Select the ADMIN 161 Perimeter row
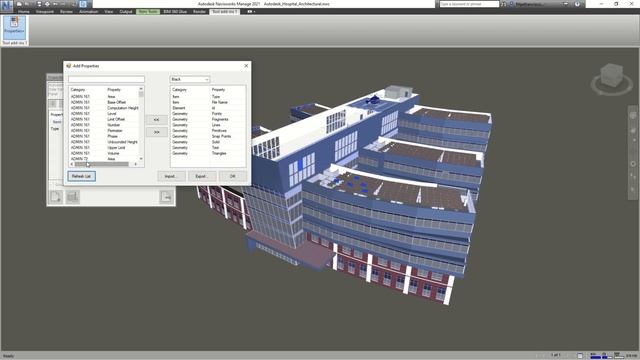 pyautogui.click(x=104, y=131)
